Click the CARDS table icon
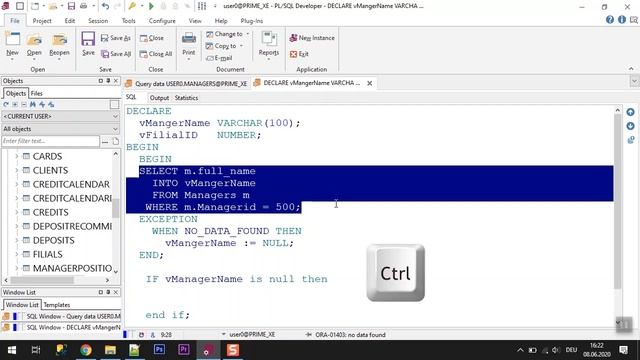This screenshot has width=640, height=360. 26,156
